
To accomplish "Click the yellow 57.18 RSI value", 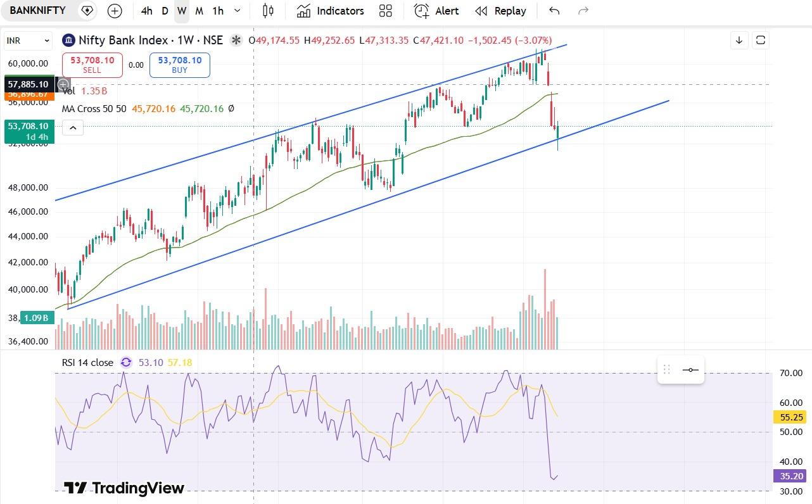I will point(180,363).
